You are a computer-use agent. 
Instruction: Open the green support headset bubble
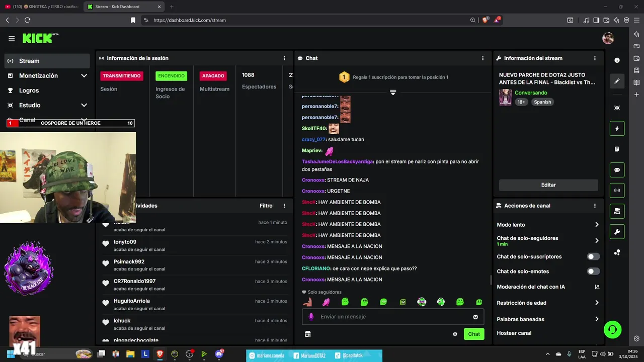tap(613, 330)
